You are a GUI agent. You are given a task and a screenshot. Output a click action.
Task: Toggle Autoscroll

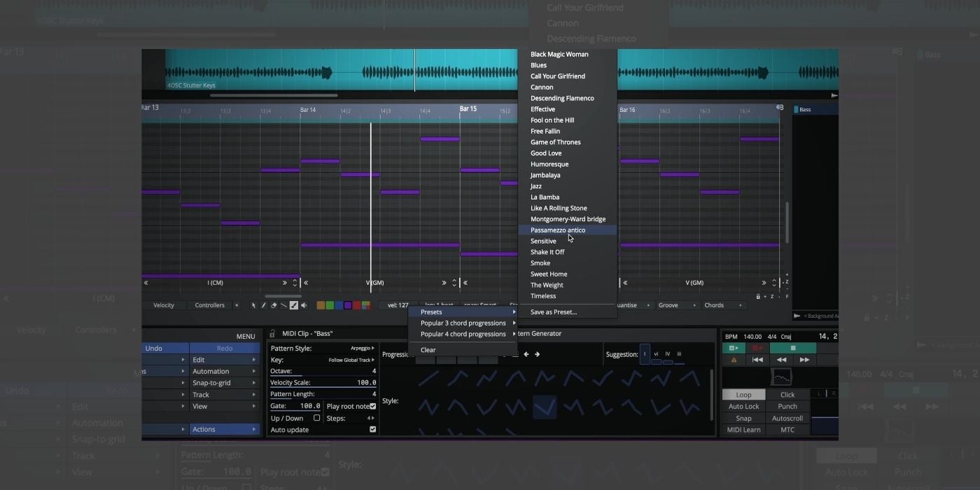[x=787, y=418]
